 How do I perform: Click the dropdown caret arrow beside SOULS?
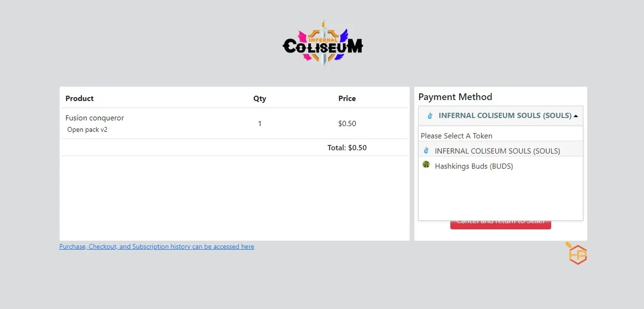[x=576, y=116]
